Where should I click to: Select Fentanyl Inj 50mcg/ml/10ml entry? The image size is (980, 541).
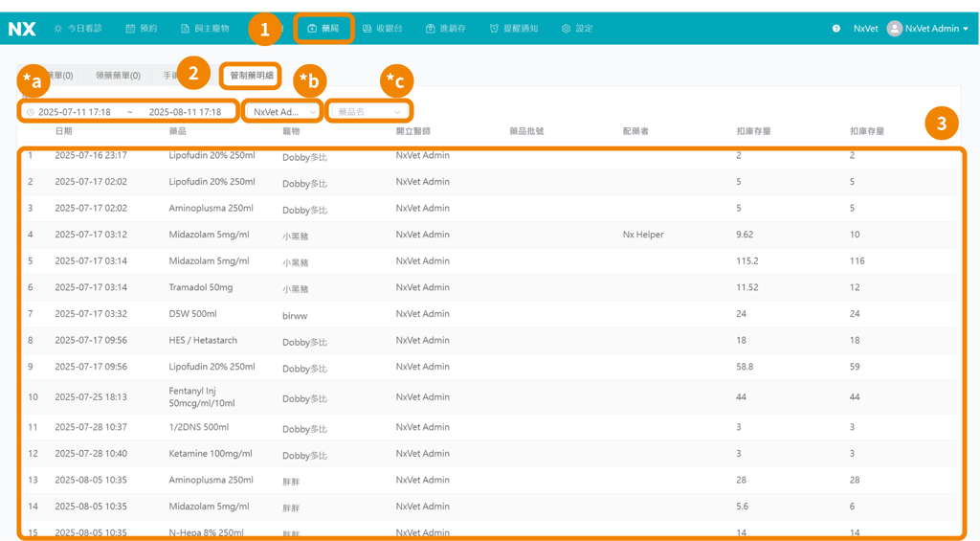[x=202, y=396]
